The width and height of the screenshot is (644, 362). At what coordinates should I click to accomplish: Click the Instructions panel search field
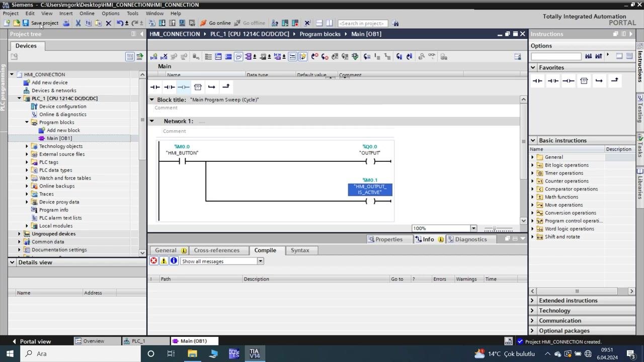click(x=555, y=56)
